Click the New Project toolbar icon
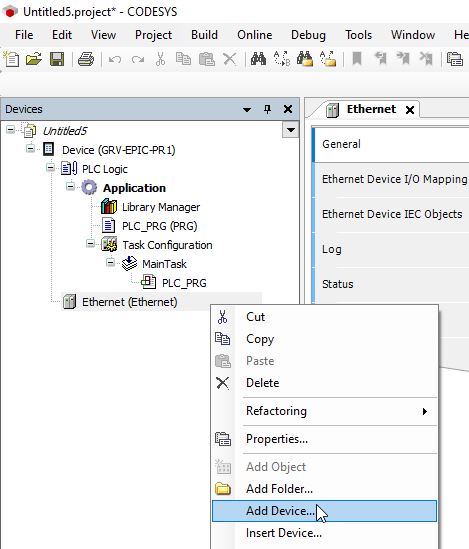 pos(11,59)
